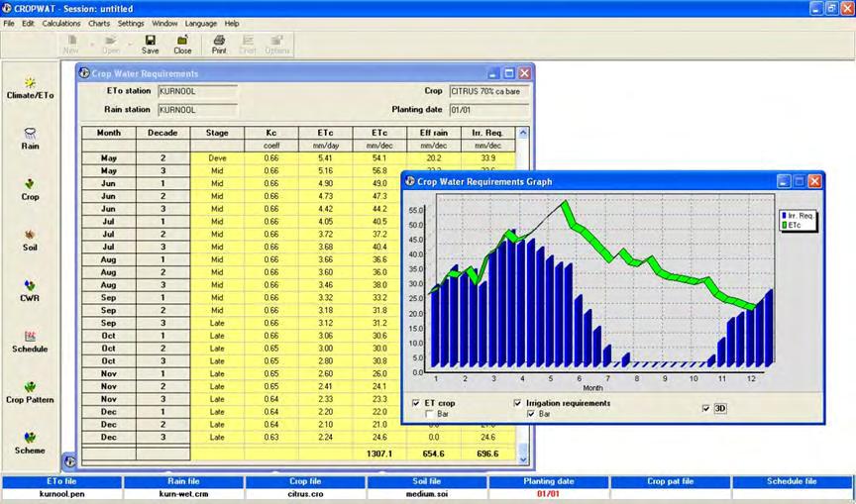Screen dimensions: 856x504
Task: Open dropdown arrow beside Open button
Action: [131, 45]
